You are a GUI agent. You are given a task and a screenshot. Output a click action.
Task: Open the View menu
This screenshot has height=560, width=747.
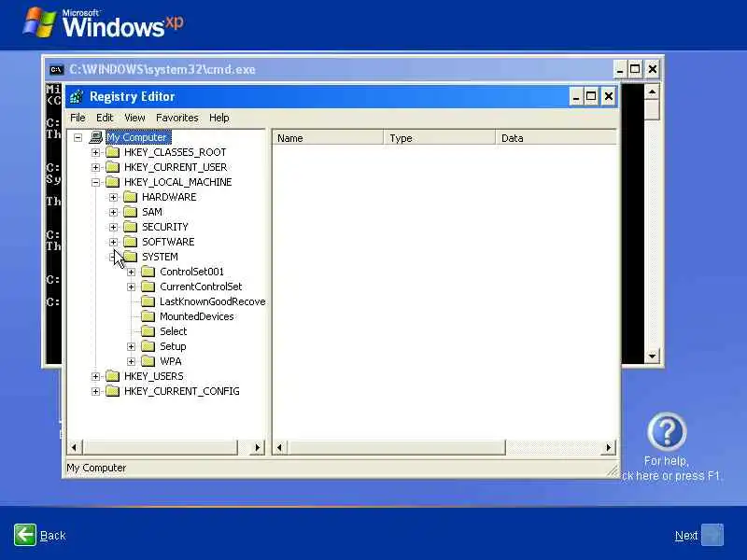134,118
